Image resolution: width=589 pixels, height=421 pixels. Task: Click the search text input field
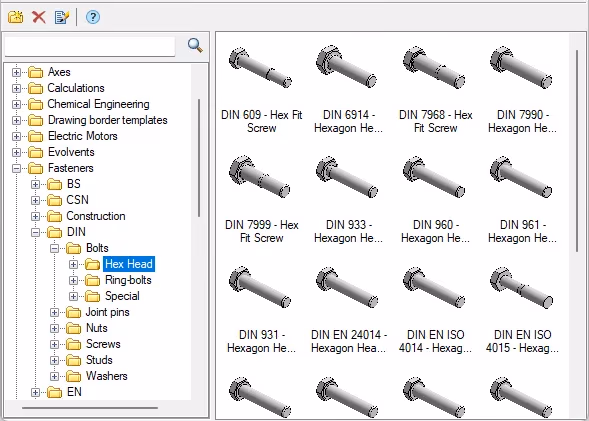[90, 47]
